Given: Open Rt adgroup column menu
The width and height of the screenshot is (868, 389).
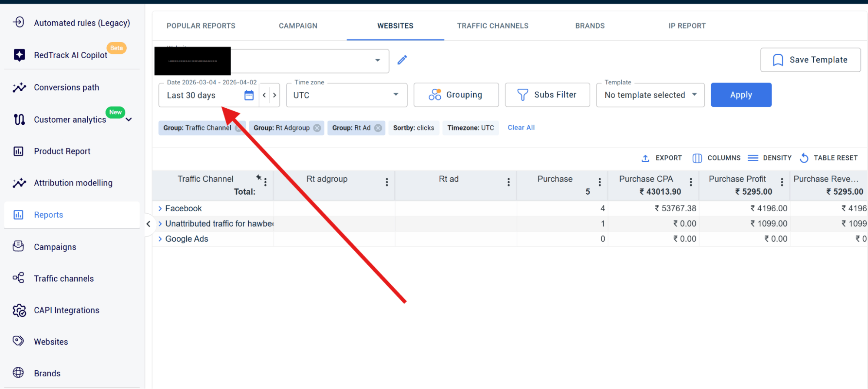Looking at the screenshot, I should click(387, 183).
